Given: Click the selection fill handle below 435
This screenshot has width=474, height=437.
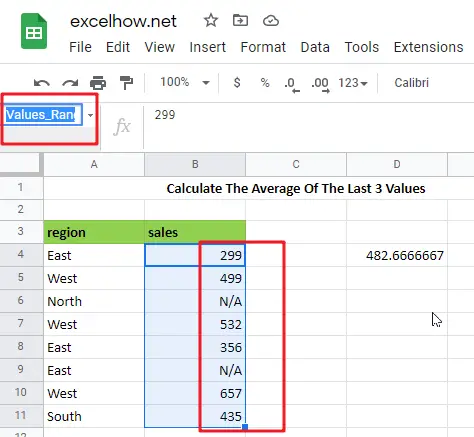Looking at the screenshot, I should pos(245,427).
